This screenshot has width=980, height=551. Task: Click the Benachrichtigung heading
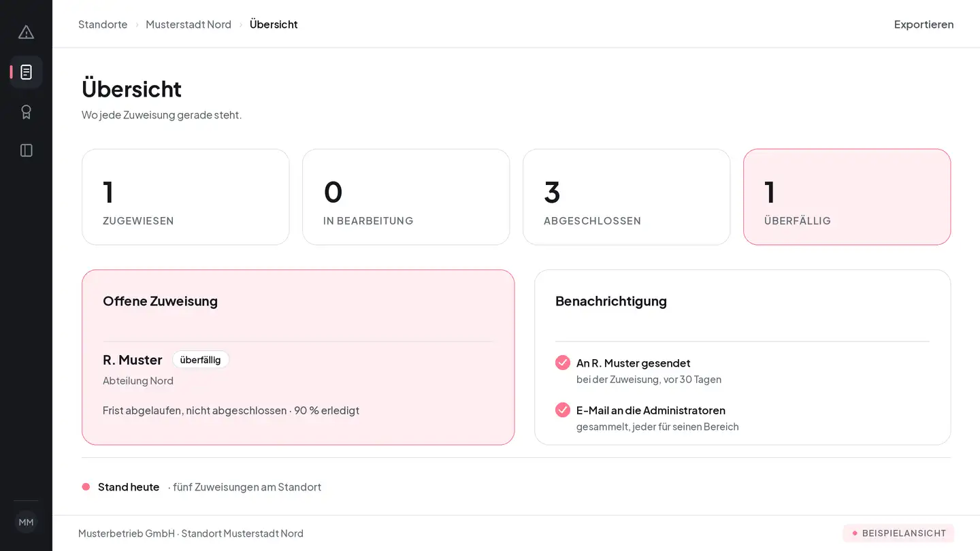tap(611, 301)
